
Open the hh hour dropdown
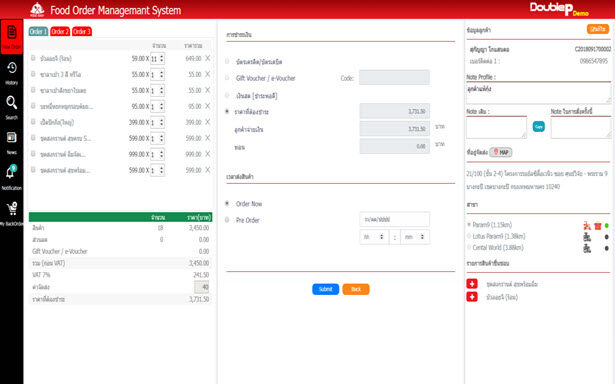tap(374, 237)
